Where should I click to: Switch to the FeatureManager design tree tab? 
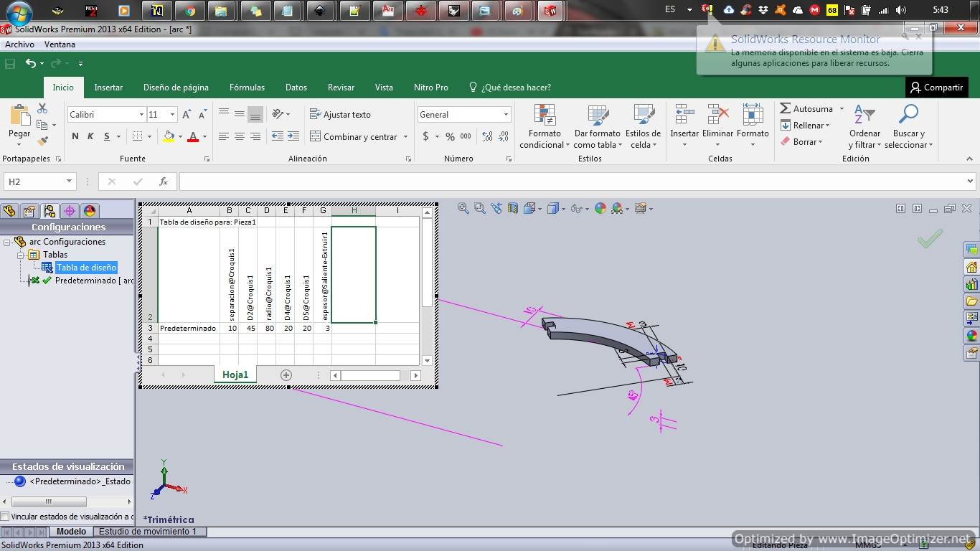tap(9, 211)
